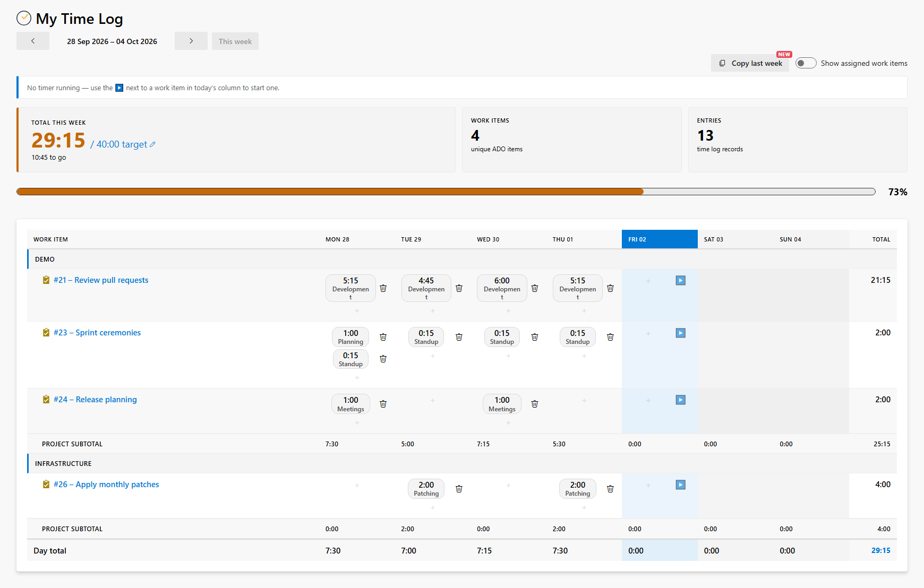Copy last week's entries
924x588 pixels.
pyautogui.click(x=750, y=63)
